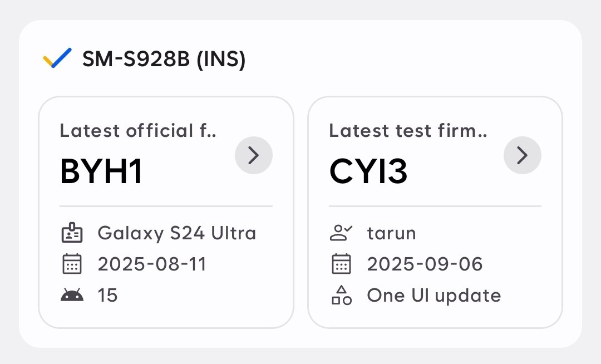Open the BYH1 firmware version
This screenshot has height=364, width=601.
pos(101,173)
